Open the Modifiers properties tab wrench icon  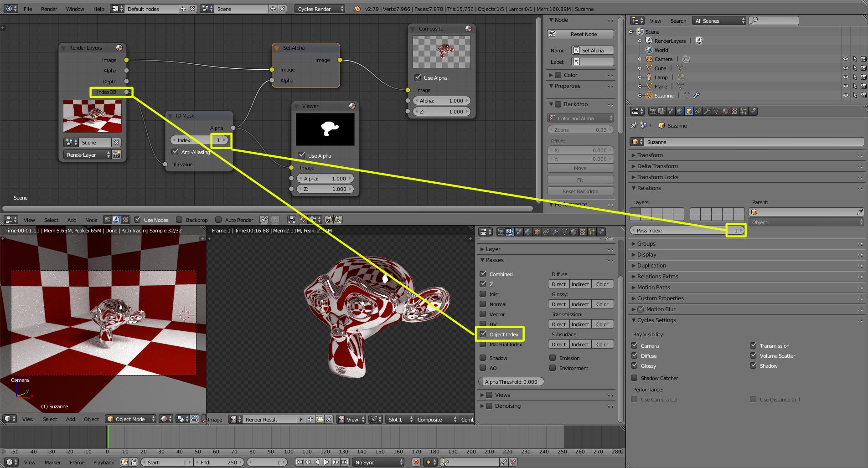pyautogui.click(x=708, y=111)
